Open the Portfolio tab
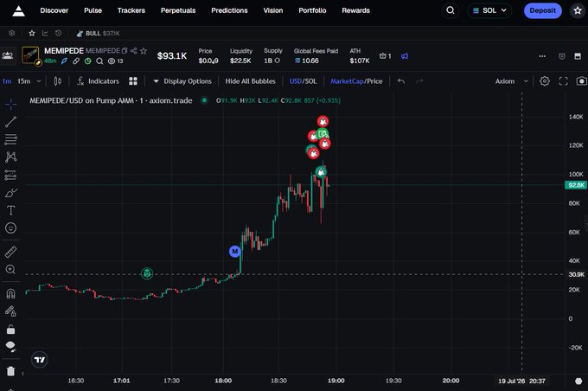588x391 pixels. pyautogui.click(x=312, y=10)
